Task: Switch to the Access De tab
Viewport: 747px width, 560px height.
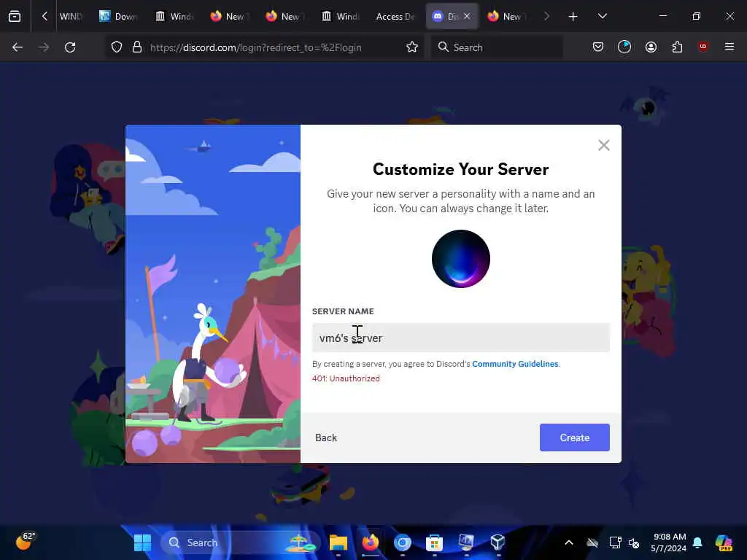Action: tap(395, 16)
